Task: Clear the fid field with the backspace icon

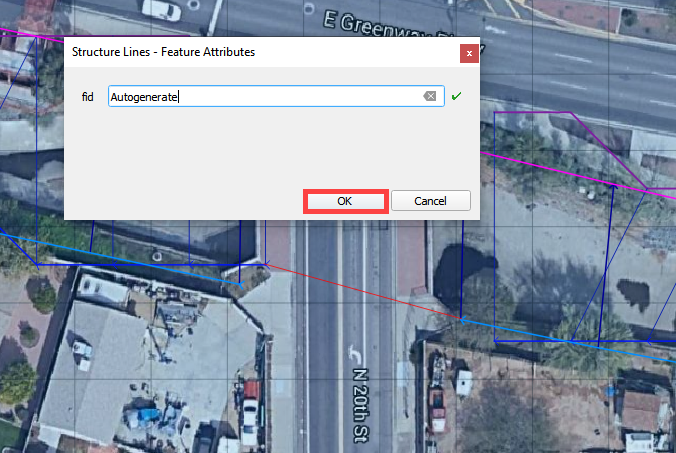Action: [x=429, y=97]
